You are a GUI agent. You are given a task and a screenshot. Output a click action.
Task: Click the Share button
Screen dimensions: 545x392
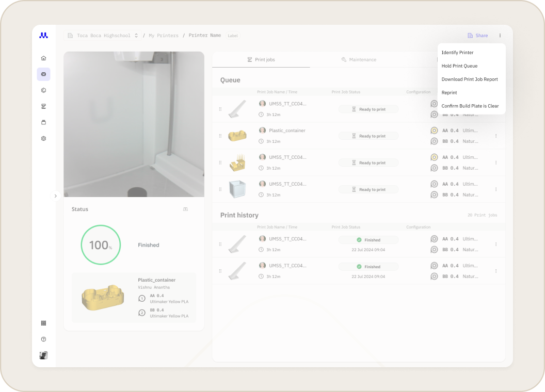tap(477, 36)
